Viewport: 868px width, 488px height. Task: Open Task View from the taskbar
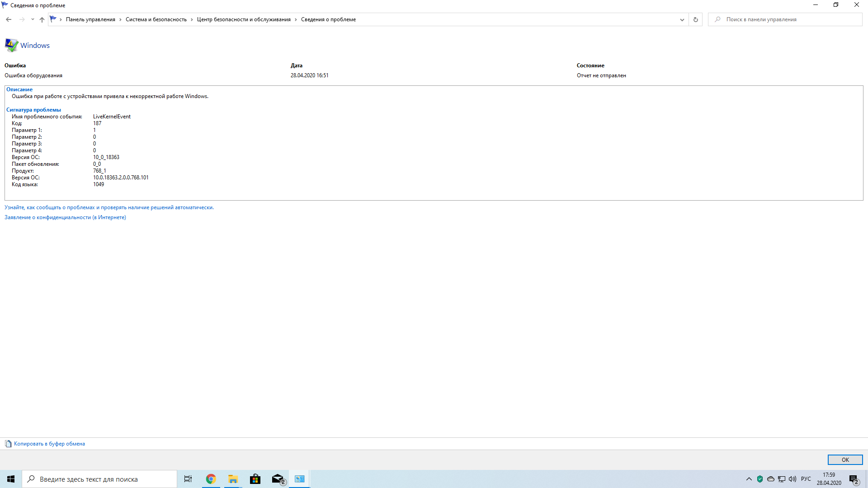pos(188,479)
